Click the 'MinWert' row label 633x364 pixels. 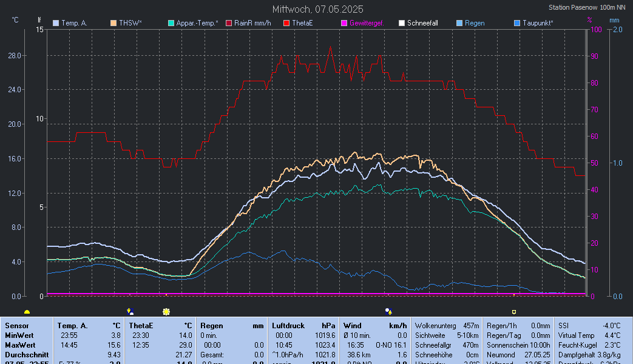(x=19, y=335)
